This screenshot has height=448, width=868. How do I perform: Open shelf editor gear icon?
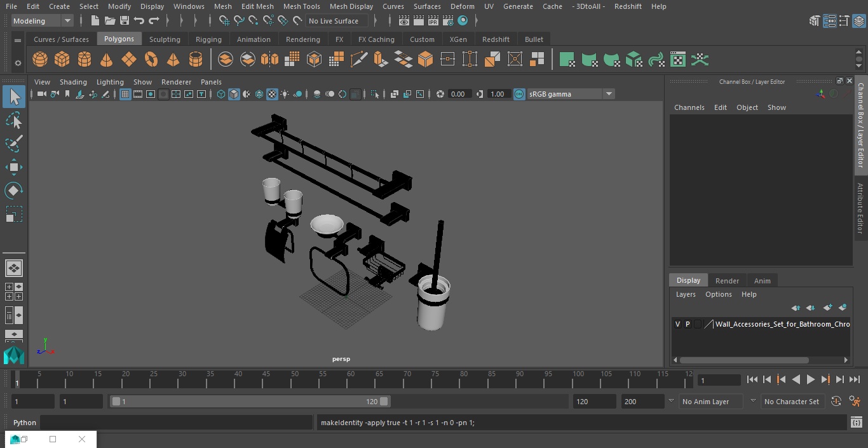coord(18,63)
